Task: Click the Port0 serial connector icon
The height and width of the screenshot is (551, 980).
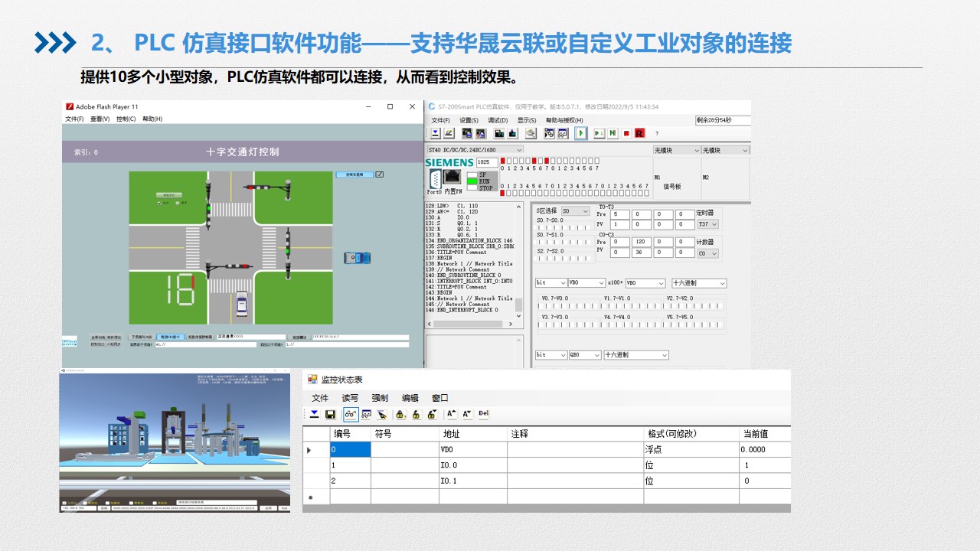Action: (x=436, y=179)
